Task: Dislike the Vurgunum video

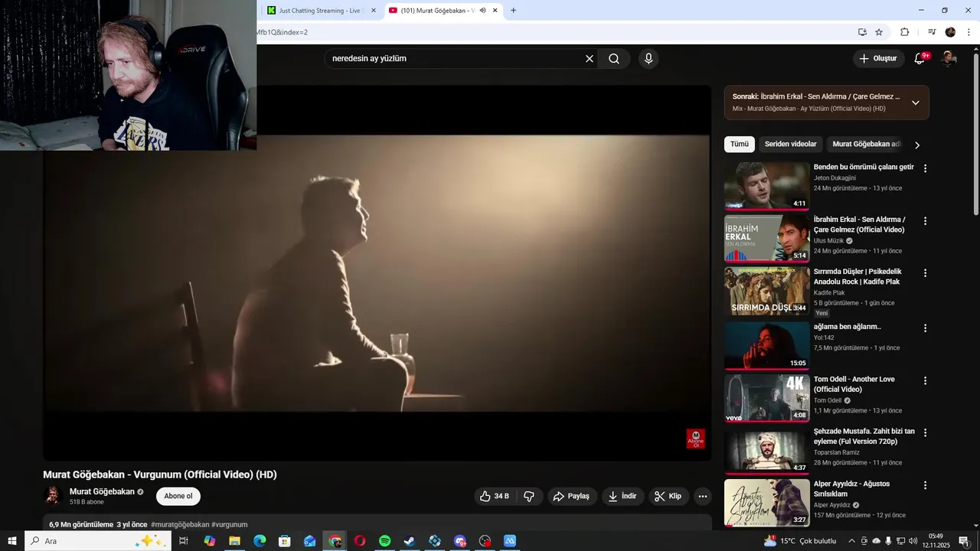Action: [529, 496]
